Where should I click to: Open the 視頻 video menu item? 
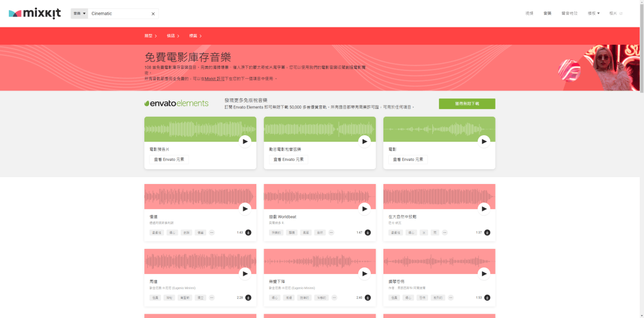530,14
